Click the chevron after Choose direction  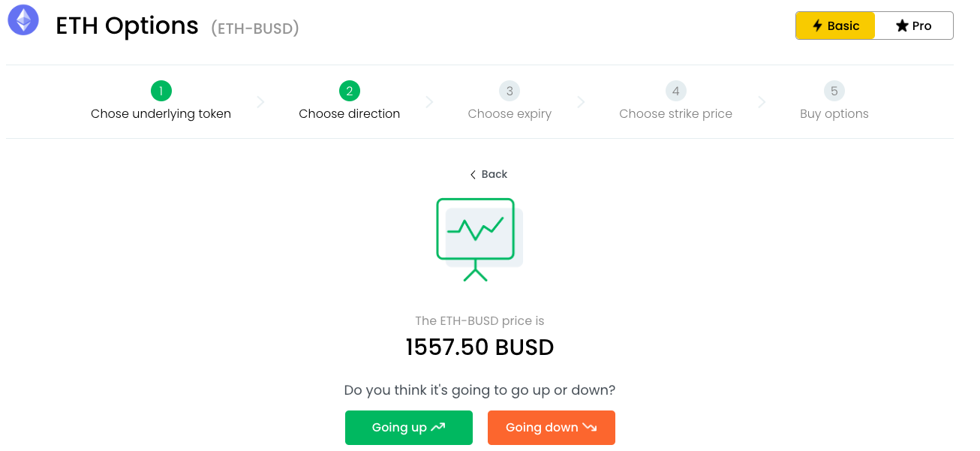pyautogui.click(x=429, y=102)
